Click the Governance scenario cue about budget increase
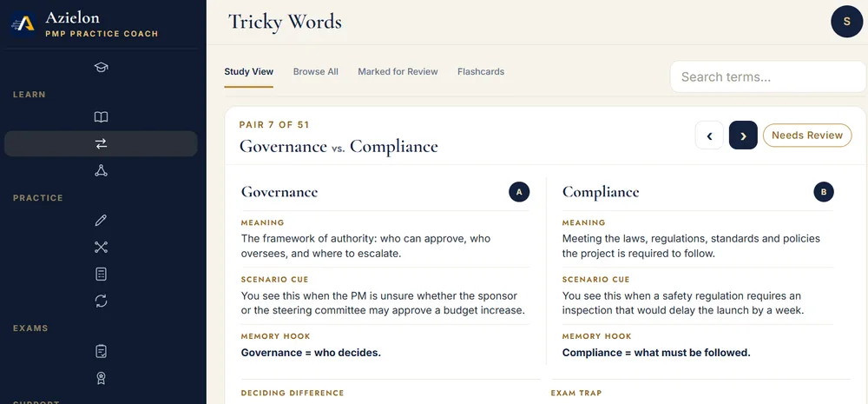868x404 pixels. click(383, 303)
